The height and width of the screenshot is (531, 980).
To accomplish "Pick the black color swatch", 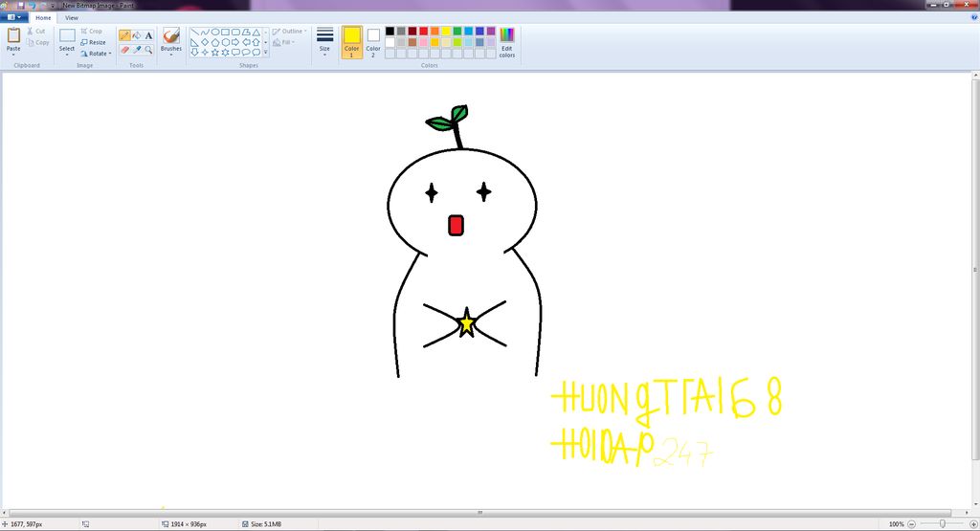I will (x=390, y=32).
